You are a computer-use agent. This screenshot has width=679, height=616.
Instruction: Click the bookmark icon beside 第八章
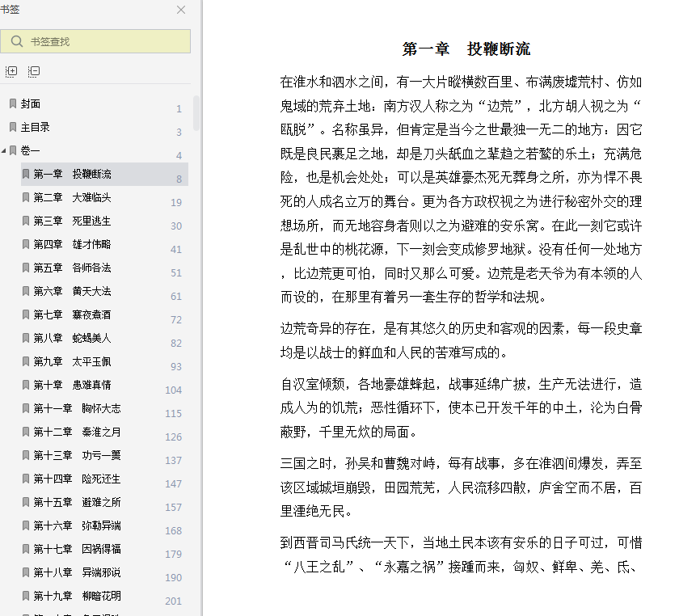click(26, 337)
